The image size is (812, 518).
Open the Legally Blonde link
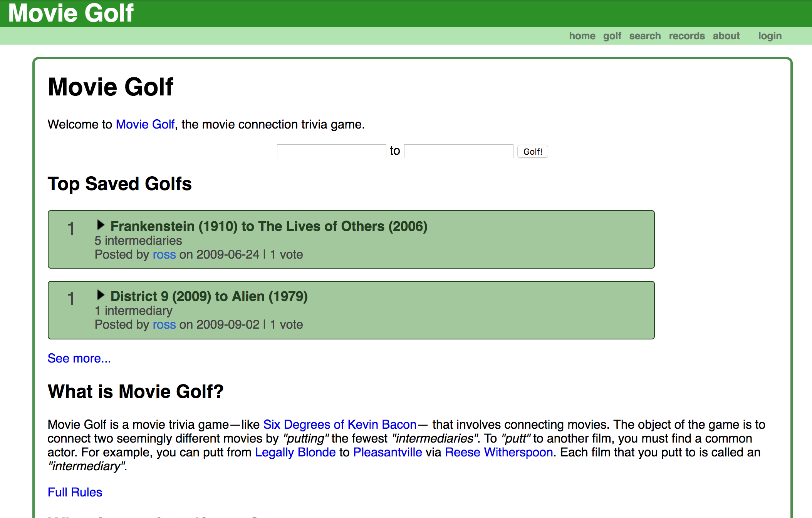(295, 452)
